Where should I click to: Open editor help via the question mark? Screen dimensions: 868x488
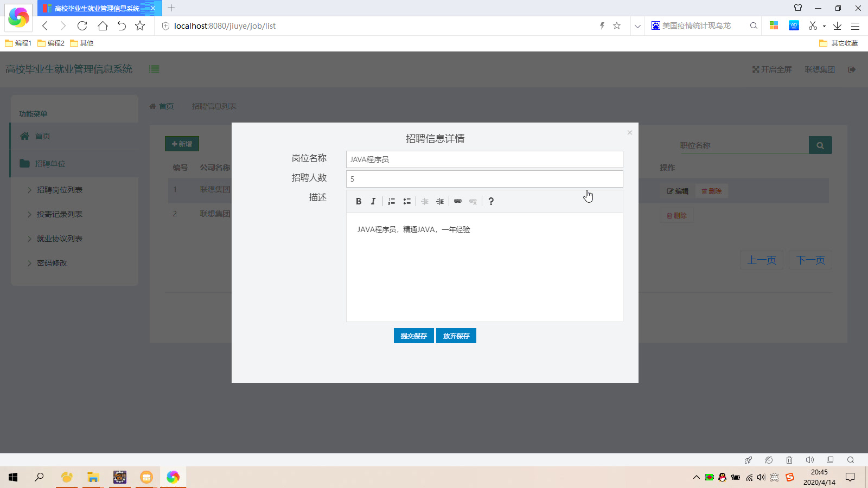pyautogui.click(x=491, y=201)
